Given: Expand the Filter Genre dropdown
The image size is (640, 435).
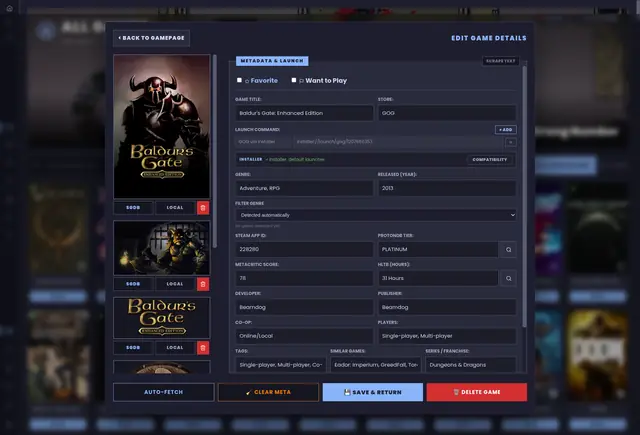Looking at the screenshot, I should (376, 215).
